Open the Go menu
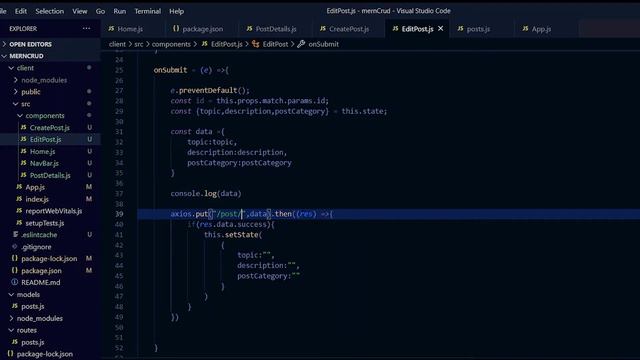This screenshot has height=360, width=640. [x=100, y=11]
